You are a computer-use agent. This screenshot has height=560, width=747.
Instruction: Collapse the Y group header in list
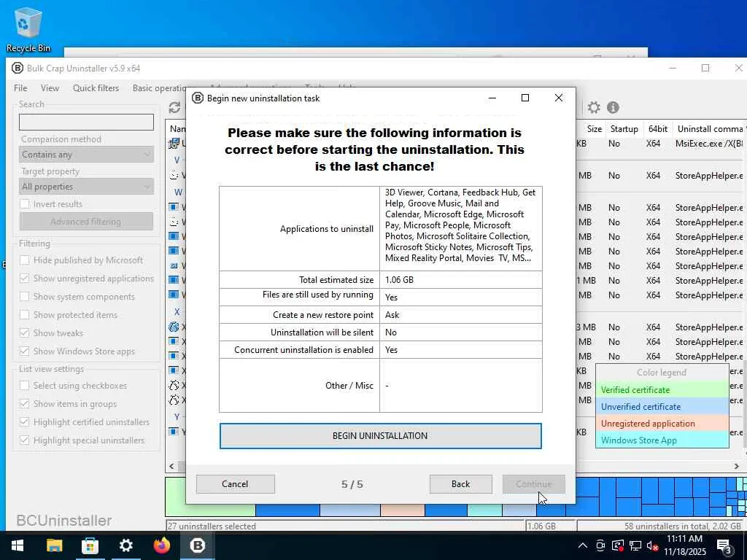click(177, 416)
